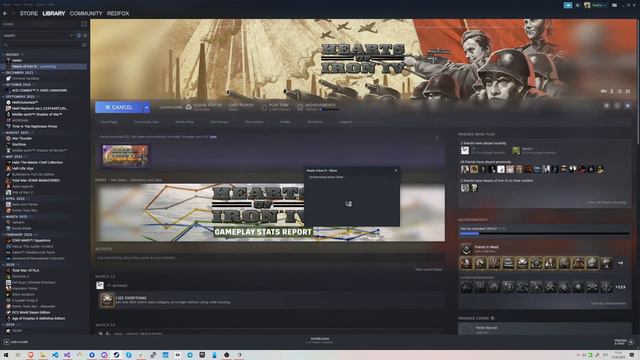
Task: Open the Support link
Action: click(346, 122)
